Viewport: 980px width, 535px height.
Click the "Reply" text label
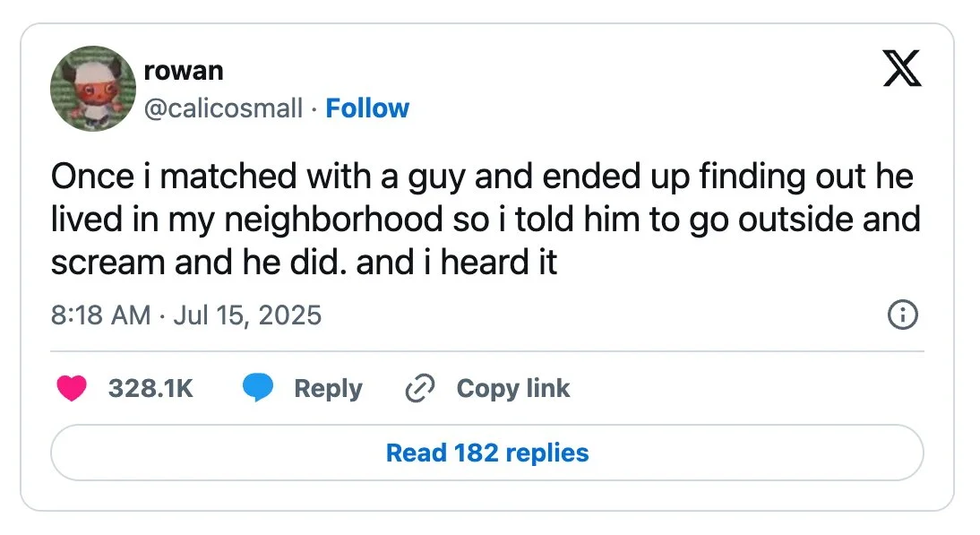328,388
